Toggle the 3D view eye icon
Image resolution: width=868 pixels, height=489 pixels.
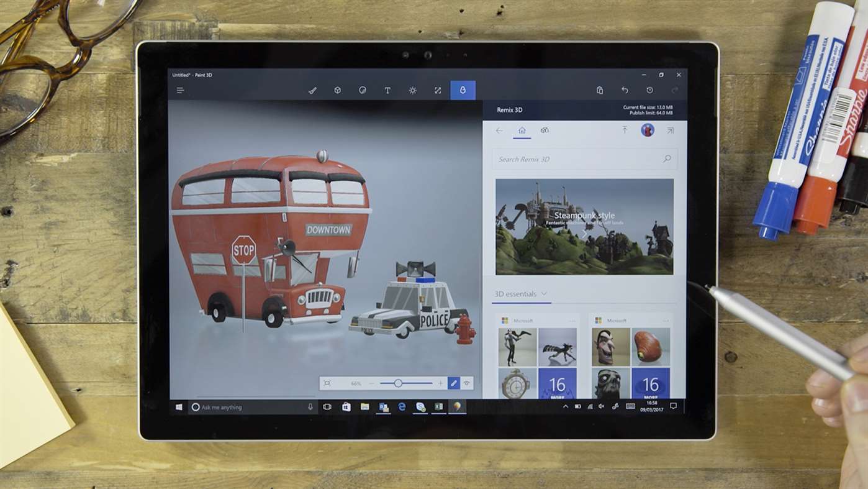click(467, 383)
